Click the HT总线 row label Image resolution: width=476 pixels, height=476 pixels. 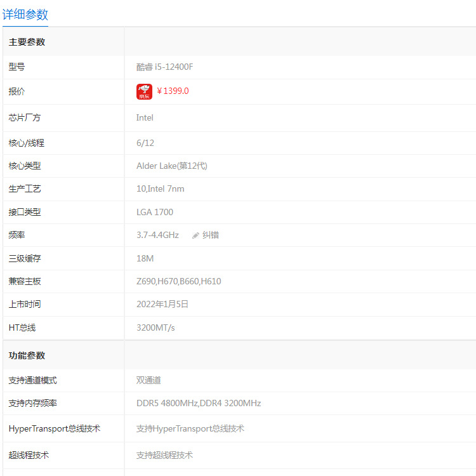click(22, 327)
